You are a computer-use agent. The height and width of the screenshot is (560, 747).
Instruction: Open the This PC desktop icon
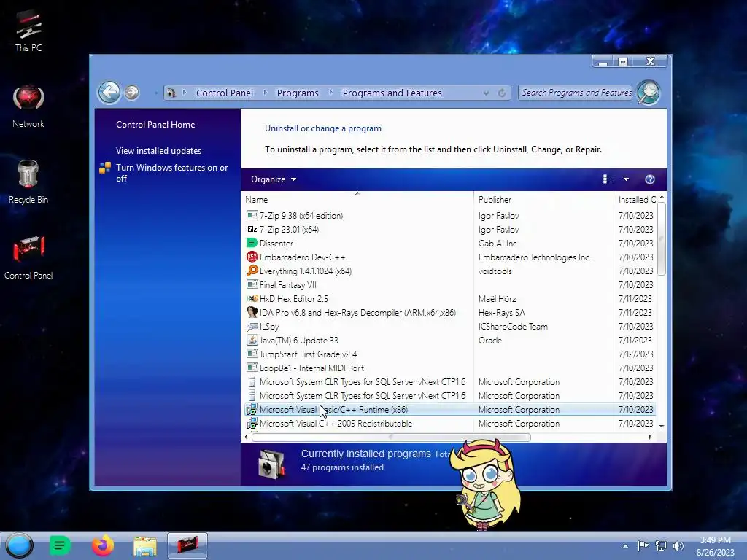coord(28,31)
